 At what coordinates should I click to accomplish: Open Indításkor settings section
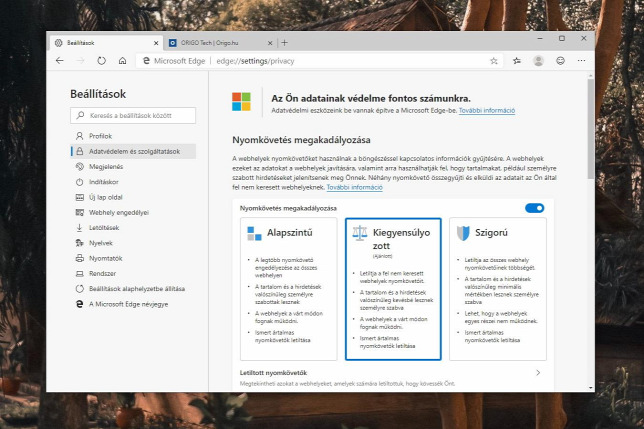(133, 182)
